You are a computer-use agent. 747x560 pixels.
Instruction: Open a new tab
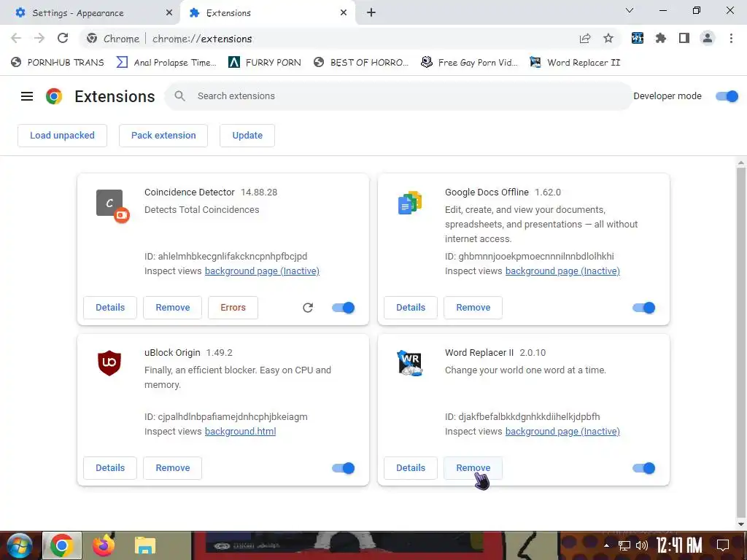(x=371, y=13)
